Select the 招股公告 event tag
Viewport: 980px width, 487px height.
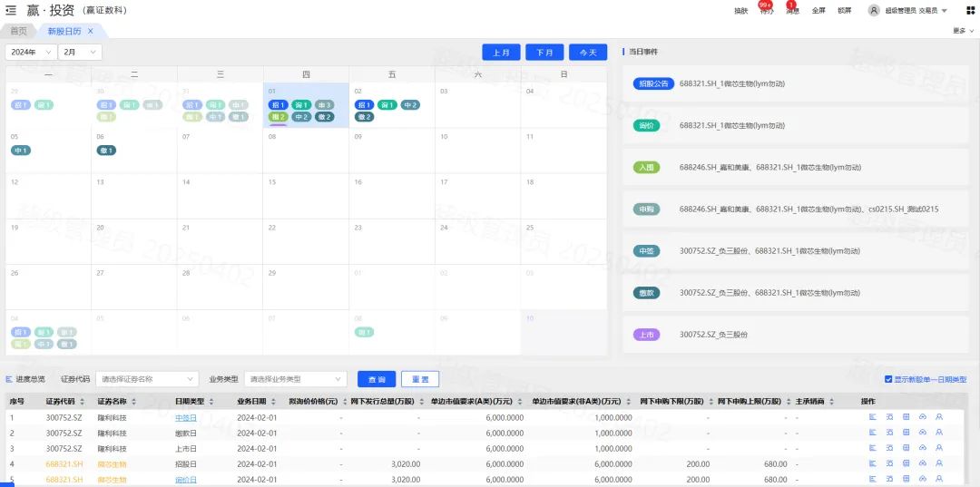[653, 83]
